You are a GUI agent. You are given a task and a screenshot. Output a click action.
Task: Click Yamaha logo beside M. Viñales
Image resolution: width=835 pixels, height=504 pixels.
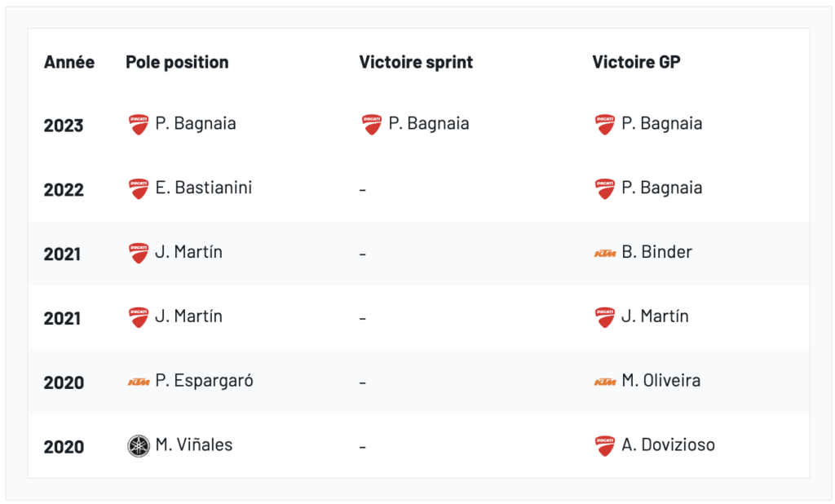pyautogui.click(x=139, y=446)
